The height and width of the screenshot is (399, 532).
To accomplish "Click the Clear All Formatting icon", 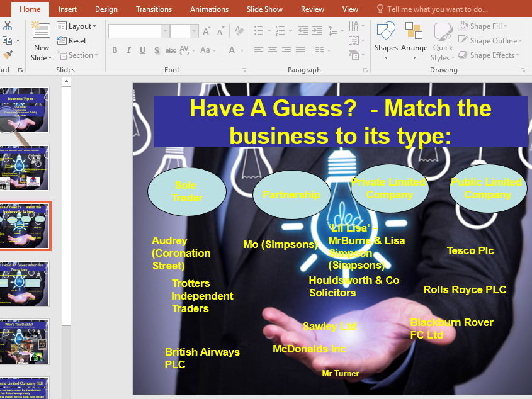I will point(239,31).
